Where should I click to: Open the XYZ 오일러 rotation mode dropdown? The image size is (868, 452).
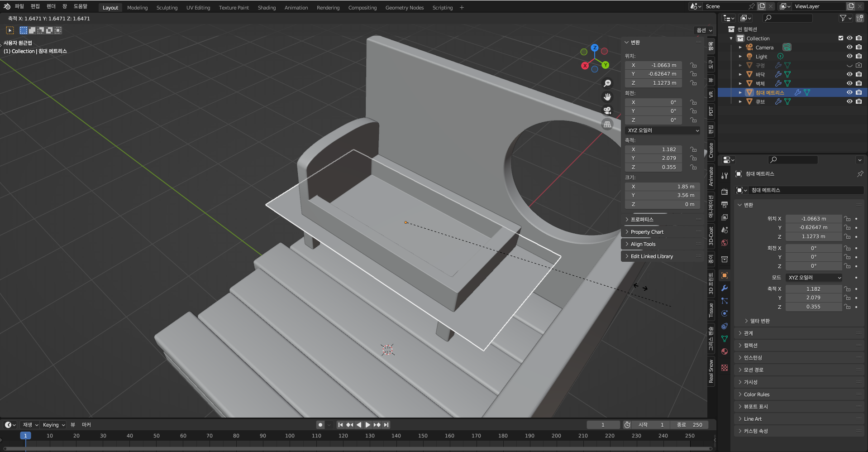663,130
